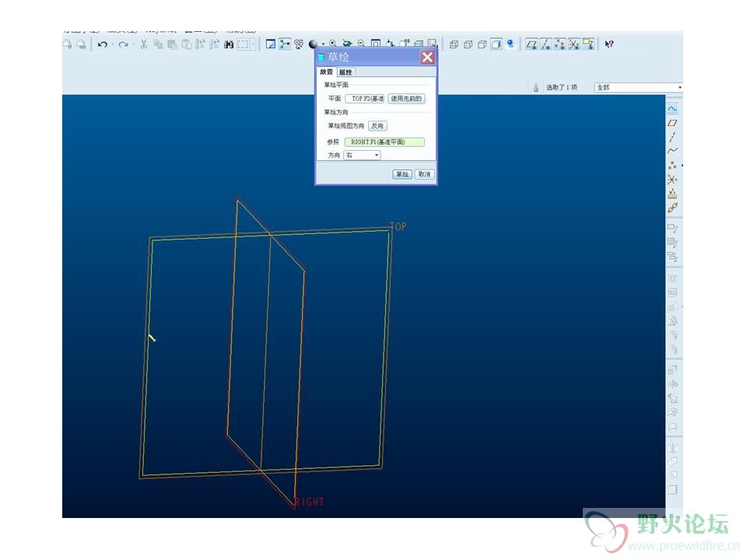Toggle coordinate systems display
This screenshot has height=560, width=747.
(x=574, y=44)
